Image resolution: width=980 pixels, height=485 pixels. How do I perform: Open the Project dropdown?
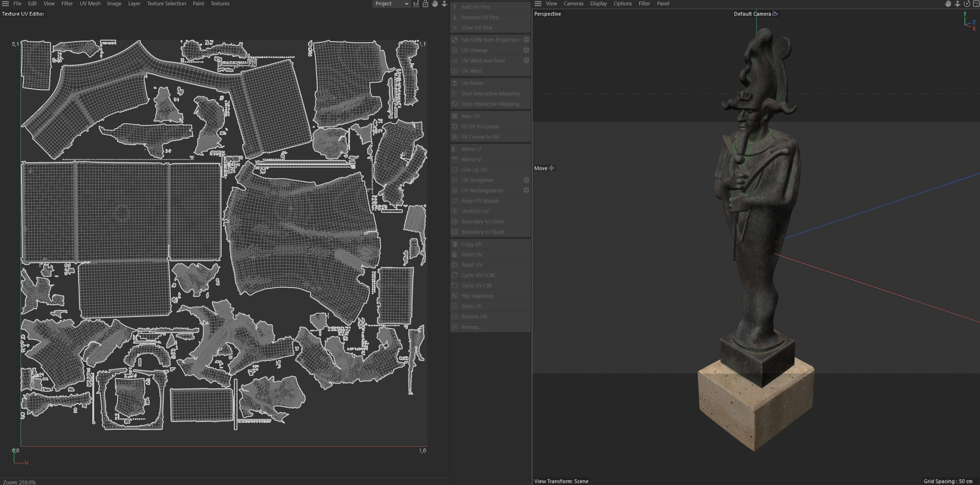pyautogui.click(x=391, y=4)
